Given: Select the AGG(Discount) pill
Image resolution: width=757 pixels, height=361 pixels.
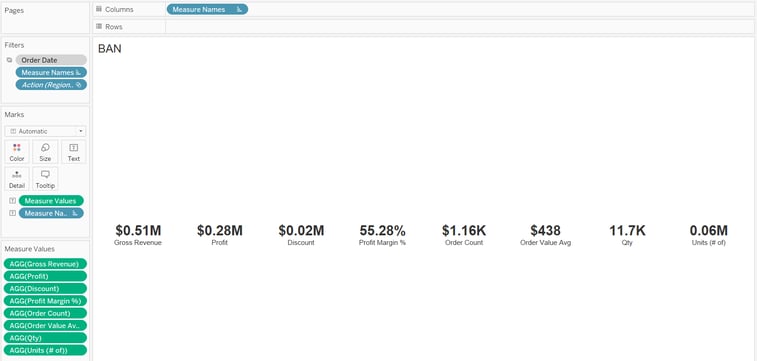Looking at the screenshot, I should (x=45, y=289).
